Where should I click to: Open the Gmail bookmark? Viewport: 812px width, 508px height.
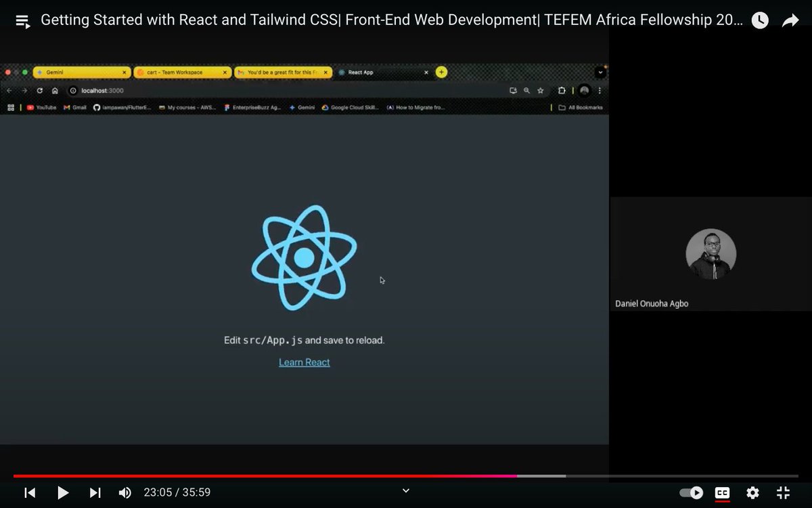click(x=75, y=107)
